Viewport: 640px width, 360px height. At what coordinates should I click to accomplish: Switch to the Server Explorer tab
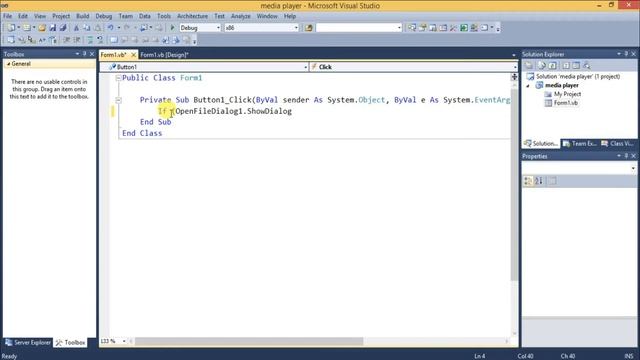[28, 342]
